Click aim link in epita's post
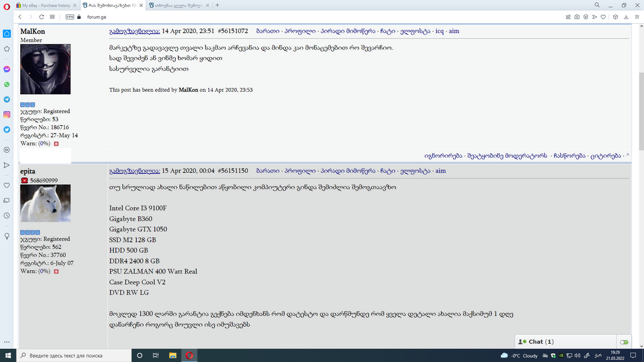The image size is (644, 362). 440,171
